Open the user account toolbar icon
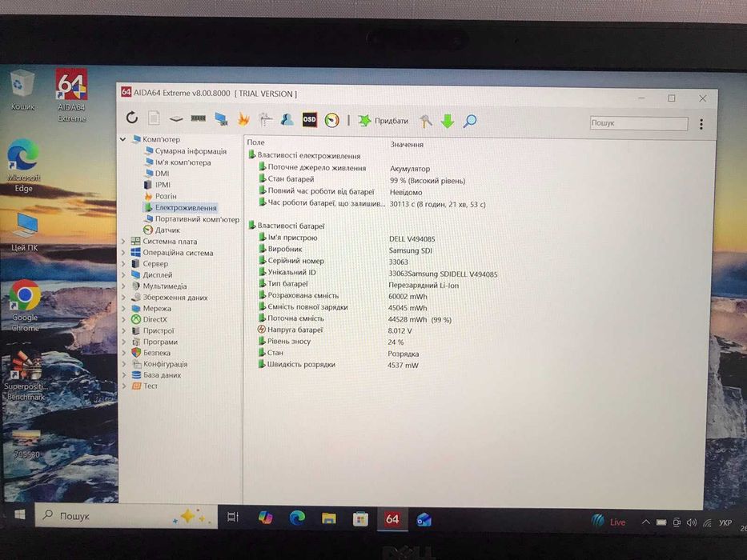This screenshot has width=747, height=560. [287, 119]
